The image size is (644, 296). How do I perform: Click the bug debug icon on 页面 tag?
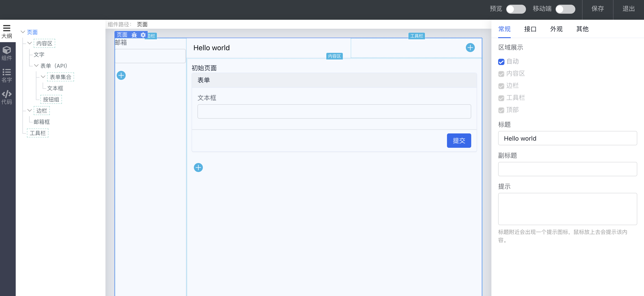click(134, 35)
